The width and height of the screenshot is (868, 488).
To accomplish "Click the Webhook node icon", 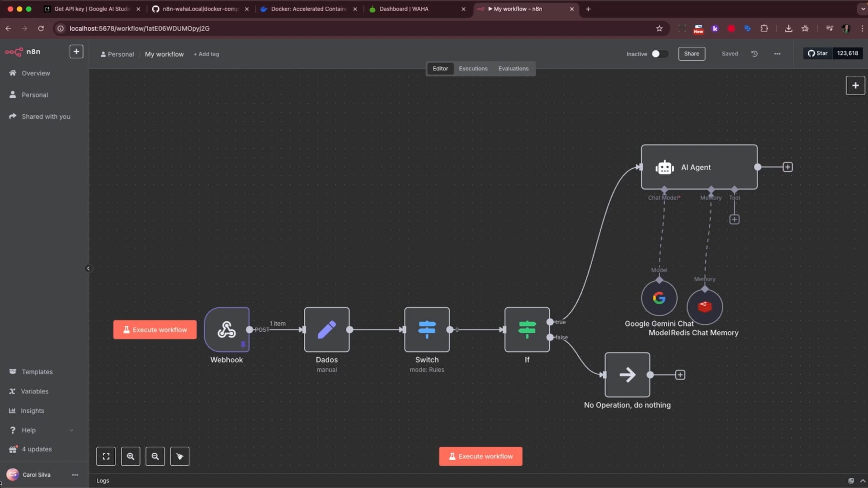I will (x=226, y=329).
